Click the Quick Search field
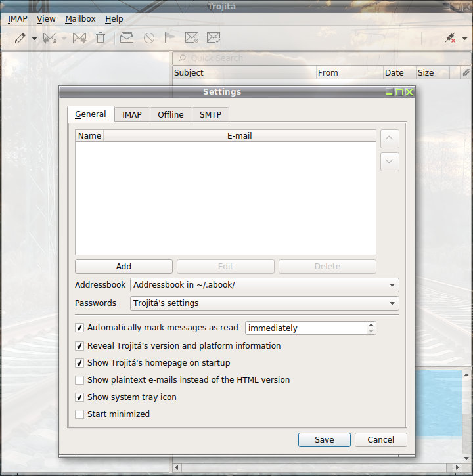 tap(322, 58)
